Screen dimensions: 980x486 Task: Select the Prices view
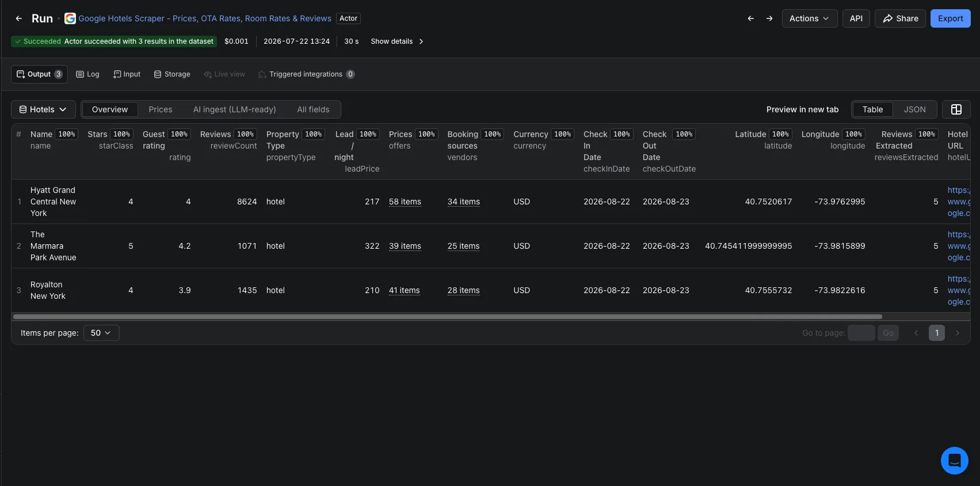[161, 109]
